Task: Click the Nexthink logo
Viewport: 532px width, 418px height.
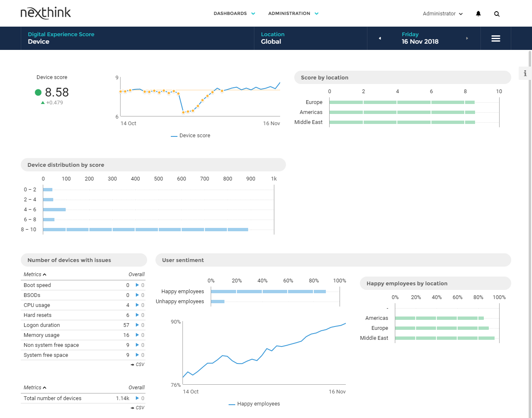Action: [46, 13]
